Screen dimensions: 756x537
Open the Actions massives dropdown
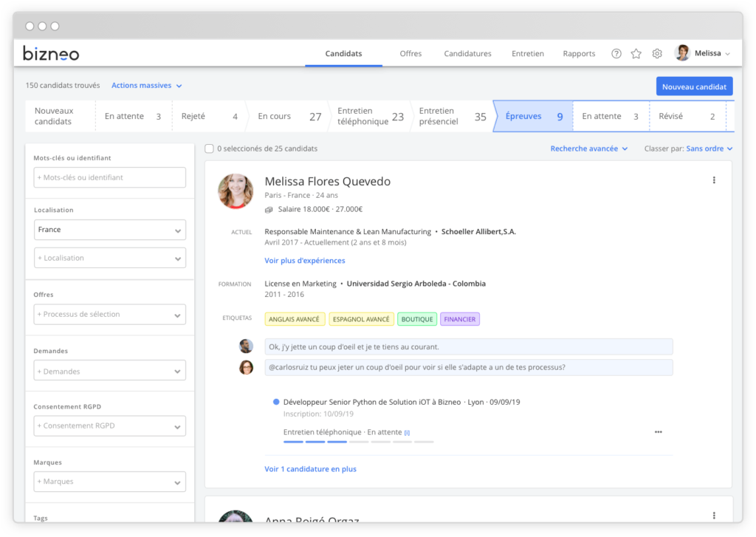tap(145, 85)
